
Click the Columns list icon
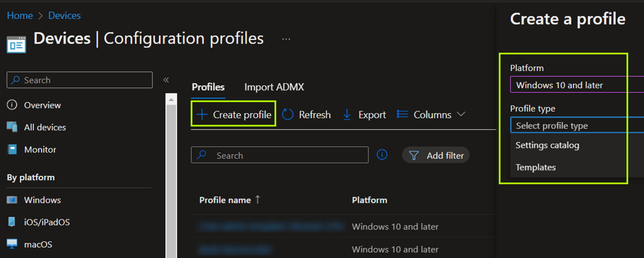402,114
